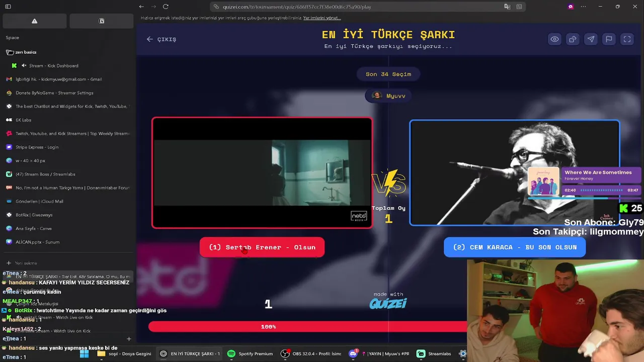
Task: Open Spotify Premium from the taskbar
Action: click(250, 354)
